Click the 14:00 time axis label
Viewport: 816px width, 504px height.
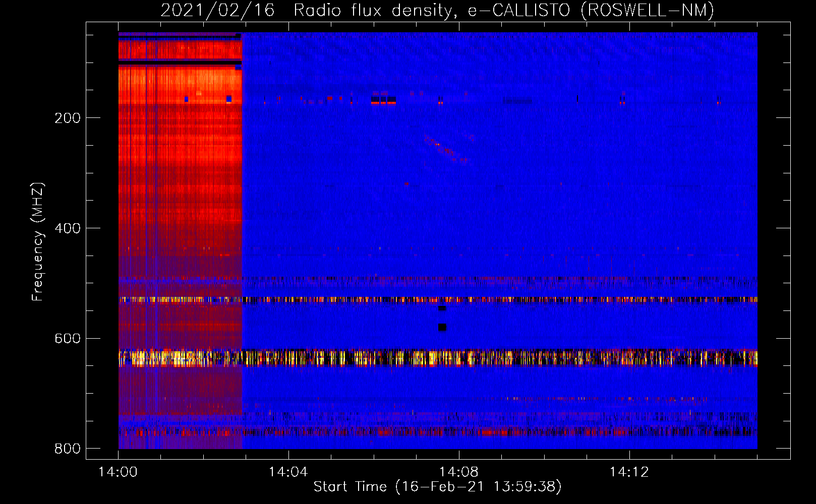(x=118, y=472)
